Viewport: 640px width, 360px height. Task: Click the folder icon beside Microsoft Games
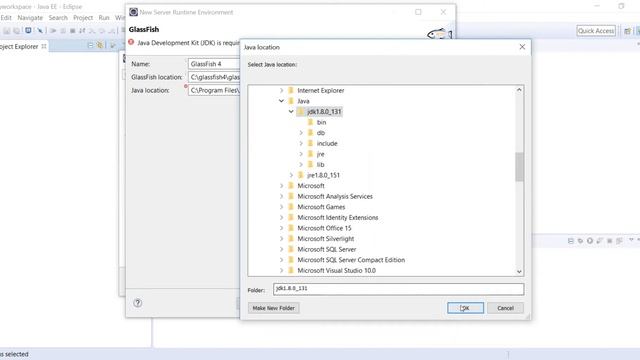click(x=291, y=207)
